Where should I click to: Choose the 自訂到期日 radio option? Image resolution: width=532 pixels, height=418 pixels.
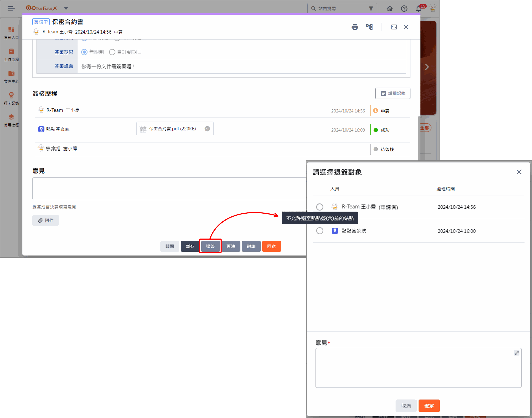[x=112, y=52]
